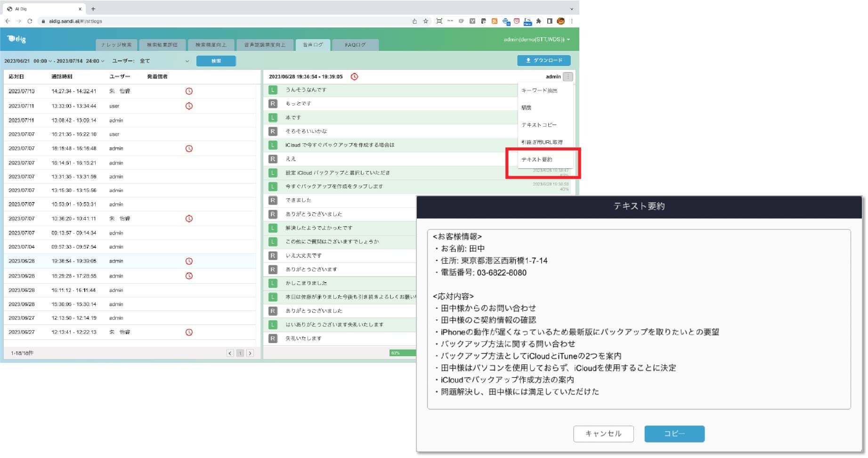Click the R speaker icon on もっとです message
Screen dimensions: 868x458
(274, 103)
